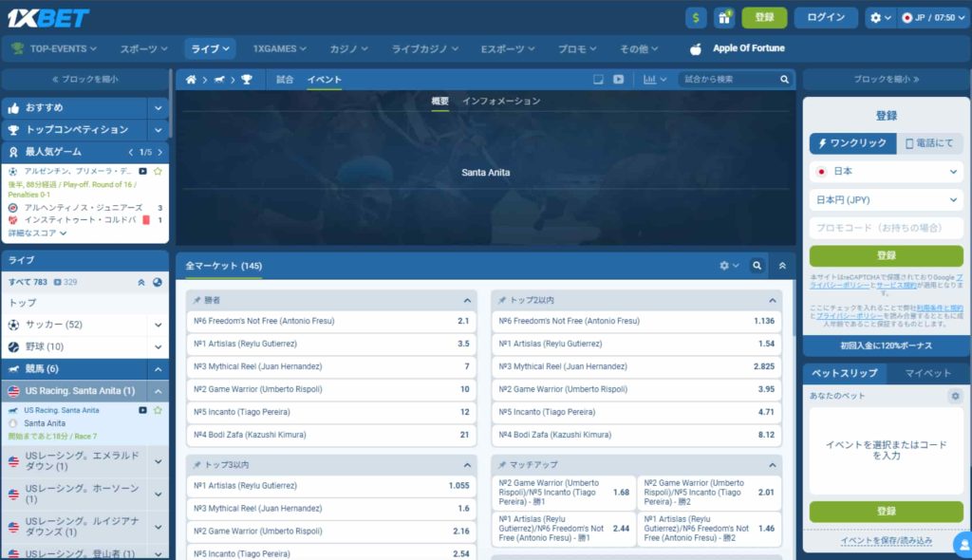
Task: Open the スポーツ menu
Action: click(143, 48)
